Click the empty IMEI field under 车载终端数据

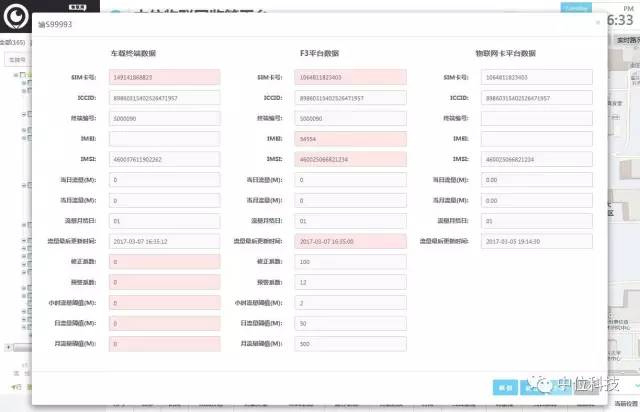pos(164,139)
